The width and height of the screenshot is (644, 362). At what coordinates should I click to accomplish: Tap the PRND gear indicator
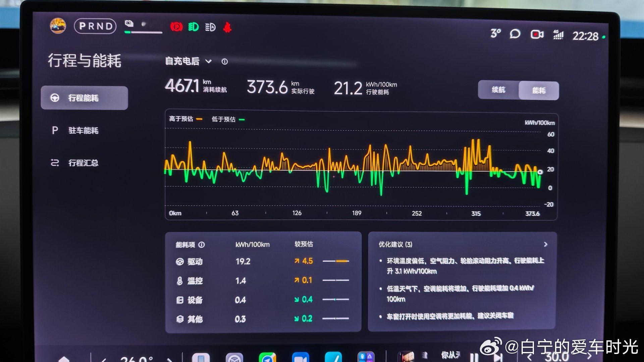[x=95, y=26]
